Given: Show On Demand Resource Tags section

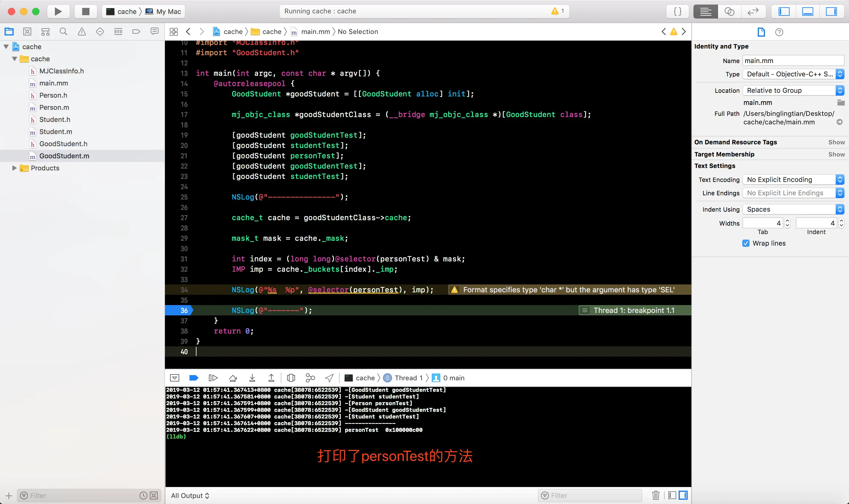Looking at the screenshot, I should tap(836, 142).
